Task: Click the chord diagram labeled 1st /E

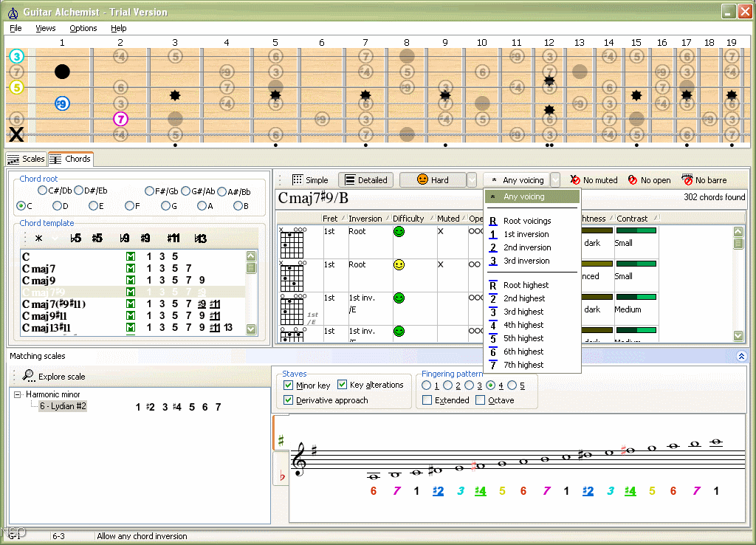Action: pyautogui.click(x=292, y=309)
